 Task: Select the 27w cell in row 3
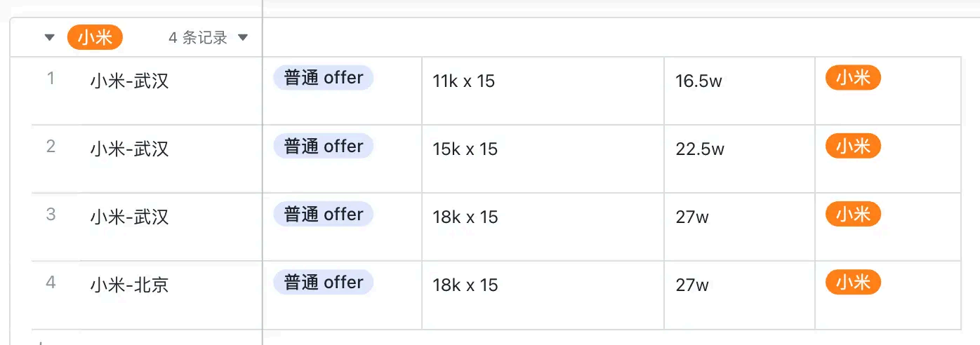(x=692, y=217)
